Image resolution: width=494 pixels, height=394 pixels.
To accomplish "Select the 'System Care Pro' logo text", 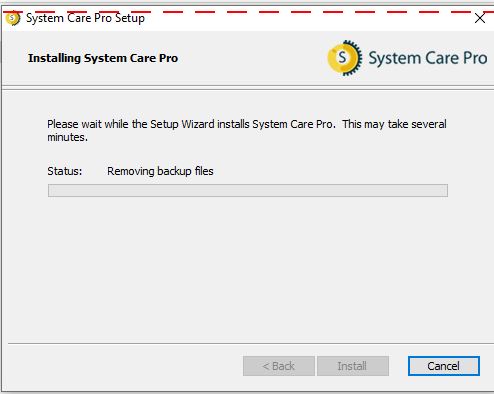I will 428,58.
